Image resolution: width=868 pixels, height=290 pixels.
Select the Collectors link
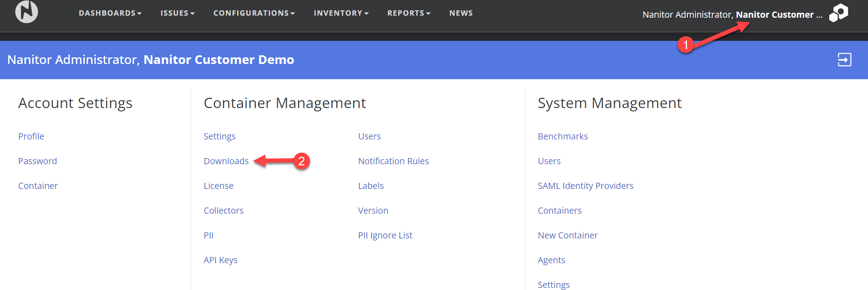[x=223, y=211]
